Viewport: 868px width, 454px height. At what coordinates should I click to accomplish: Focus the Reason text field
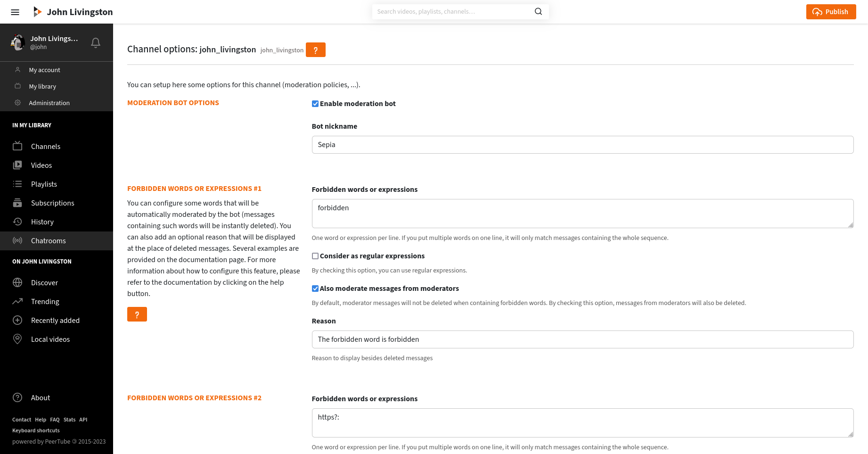[x=582, y=339]
